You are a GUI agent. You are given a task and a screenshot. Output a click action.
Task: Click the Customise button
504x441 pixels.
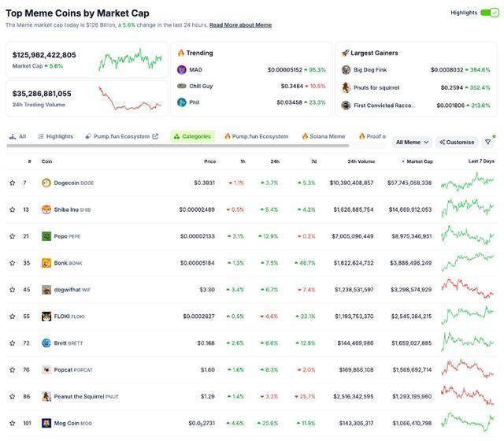click(457, 142)
